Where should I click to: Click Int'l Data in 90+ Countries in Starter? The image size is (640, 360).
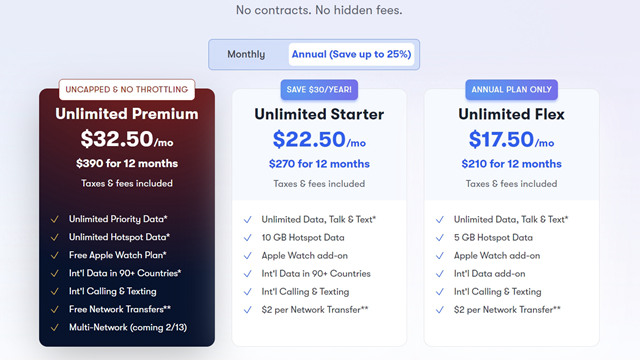[316, 273]
